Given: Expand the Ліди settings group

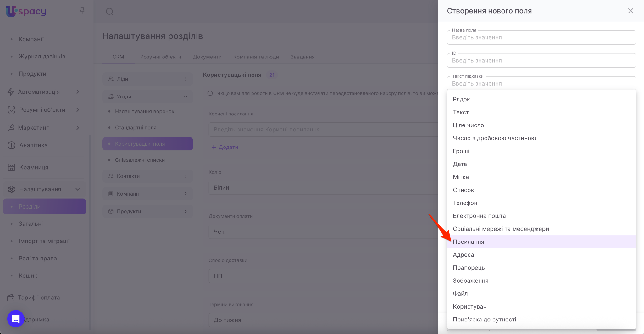Looking at the screenshot, I should 186,79.
